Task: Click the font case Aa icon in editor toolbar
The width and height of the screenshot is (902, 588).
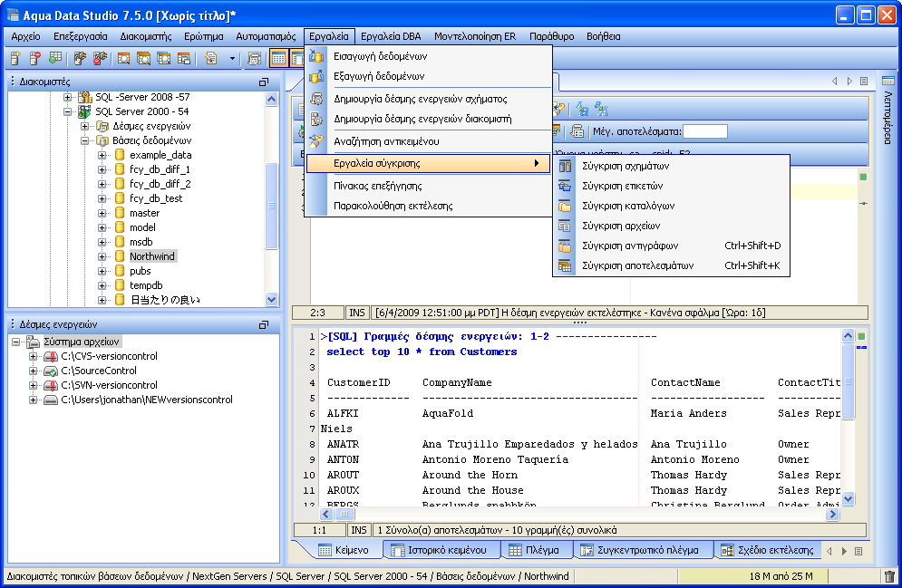Action: coord(582,108)
